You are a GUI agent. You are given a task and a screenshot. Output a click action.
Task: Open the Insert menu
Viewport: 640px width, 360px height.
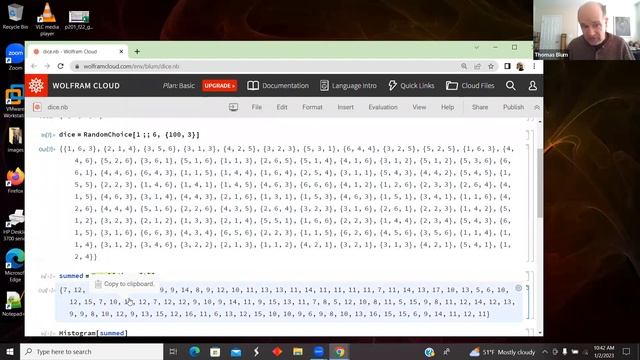pyautogui.click(x=345, y=107)
